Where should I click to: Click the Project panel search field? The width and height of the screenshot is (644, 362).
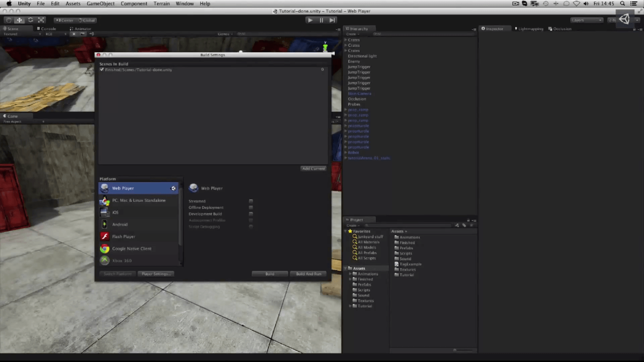(x=408, y=225)
